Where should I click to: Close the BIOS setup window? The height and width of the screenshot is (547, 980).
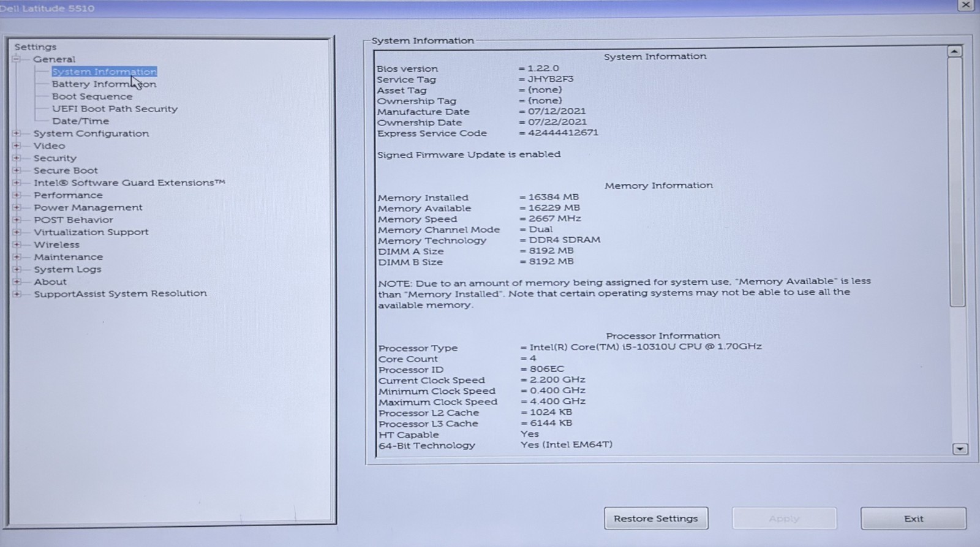click(x=966, y=5)
